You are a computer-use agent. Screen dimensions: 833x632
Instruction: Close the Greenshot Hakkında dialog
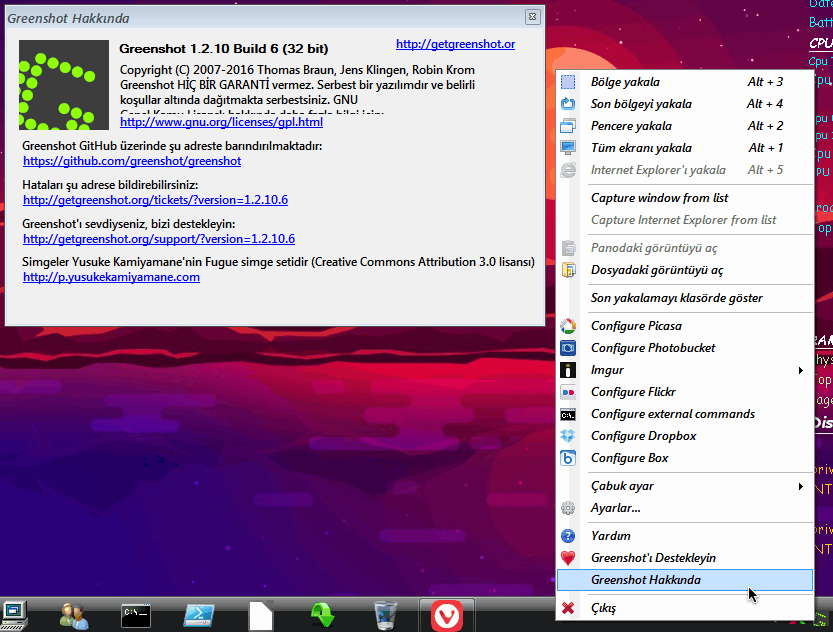532,17
